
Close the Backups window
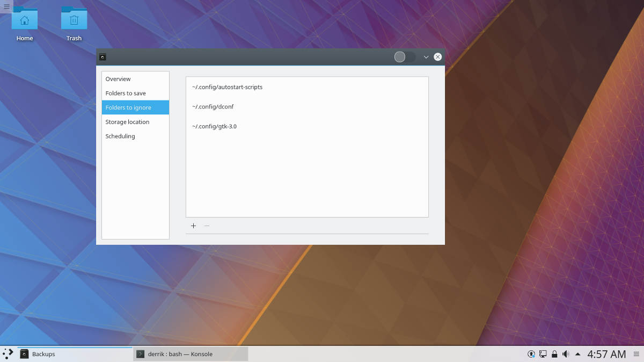tap(438, 57)
